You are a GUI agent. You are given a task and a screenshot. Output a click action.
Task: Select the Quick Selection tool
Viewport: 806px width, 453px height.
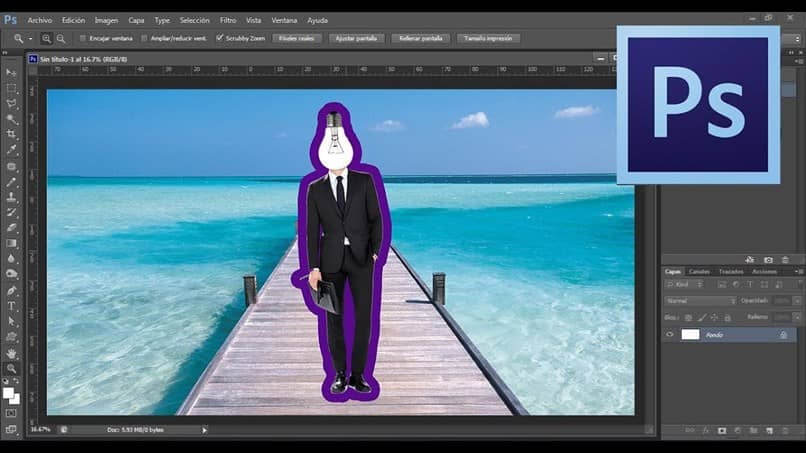point(11,119)
